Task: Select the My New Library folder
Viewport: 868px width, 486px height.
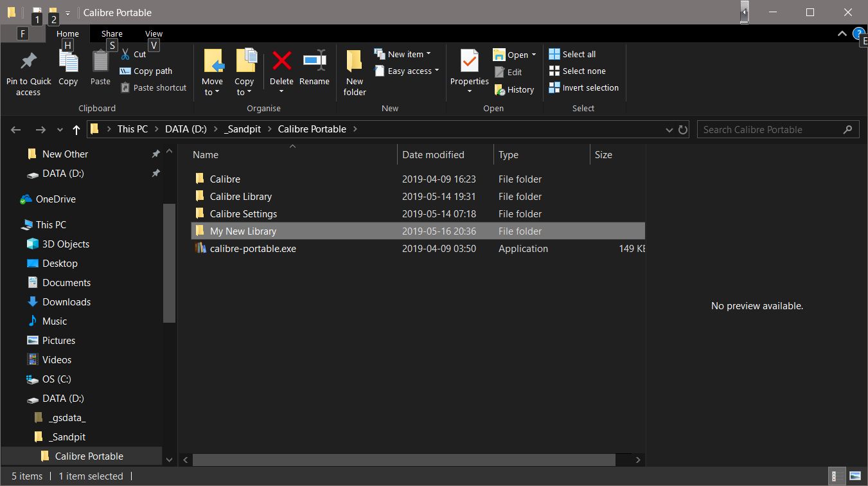Action: (x=418, y=231)
